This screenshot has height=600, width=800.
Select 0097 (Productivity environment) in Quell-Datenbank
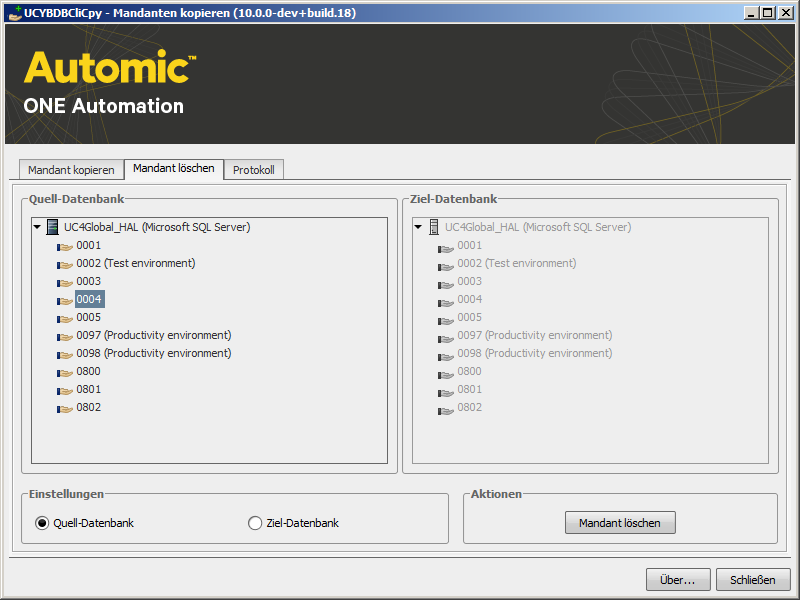[154, 335]
